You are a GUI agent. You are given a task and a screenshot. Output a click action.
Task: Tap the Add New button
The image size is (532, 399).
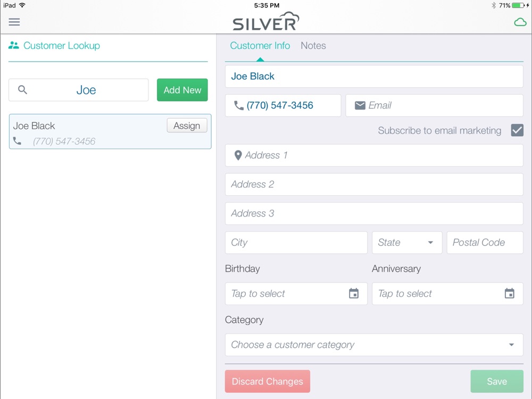(182, 90)
